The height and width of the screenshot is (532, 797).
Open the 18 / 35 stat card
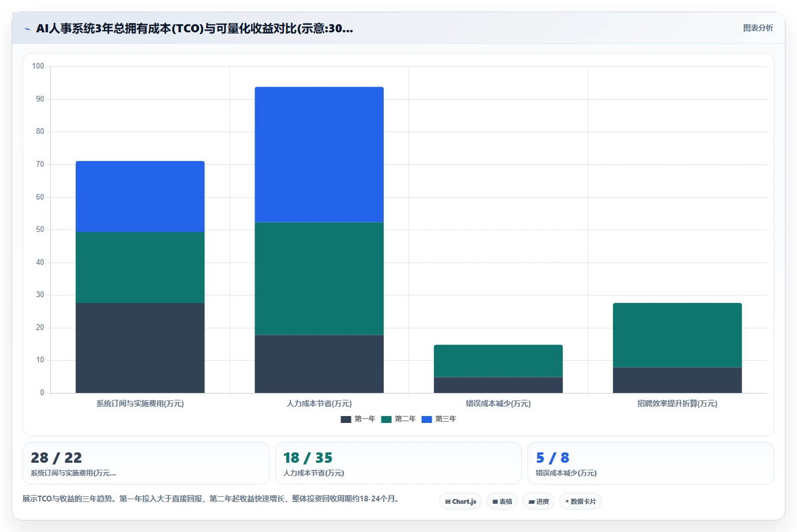398,463
